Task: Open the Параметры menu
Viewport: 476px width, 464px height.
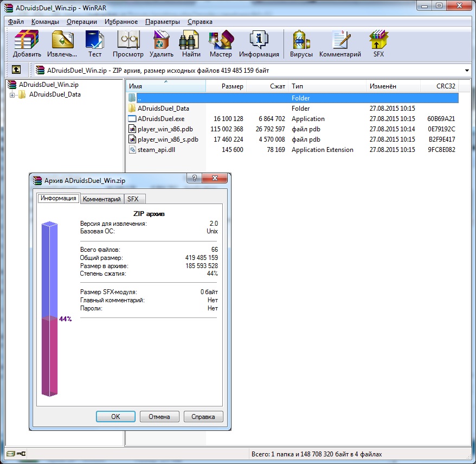Action: [163, 22]
